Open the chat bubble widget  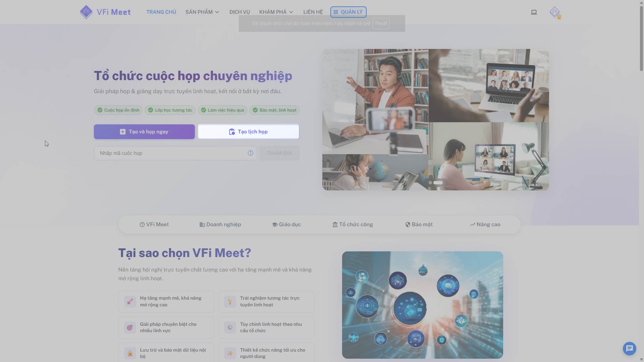pyautogui.click(x=629, y=349)
